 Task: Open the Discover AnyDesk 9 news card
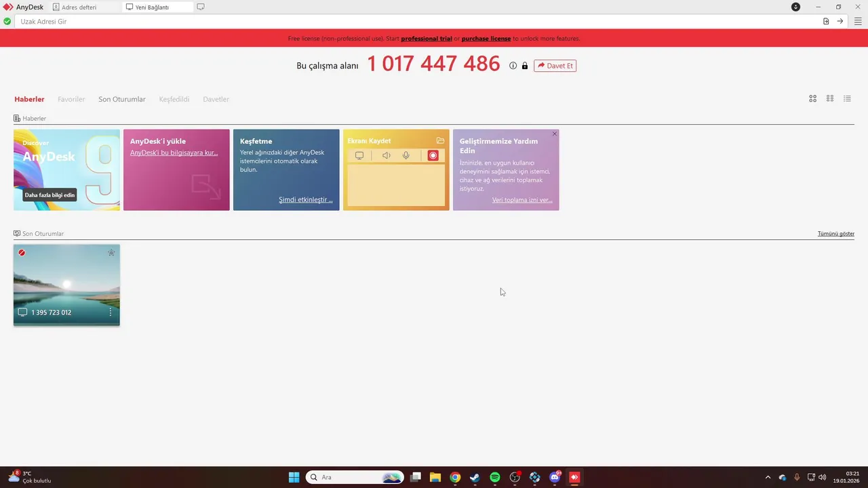coord(66,169)
